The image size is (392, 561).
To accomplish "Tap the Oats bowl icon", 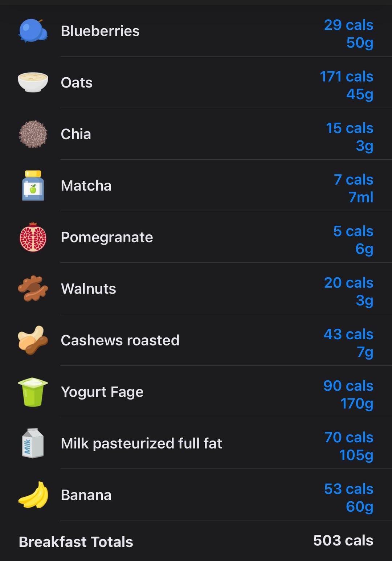I will [x=33, y=82].
